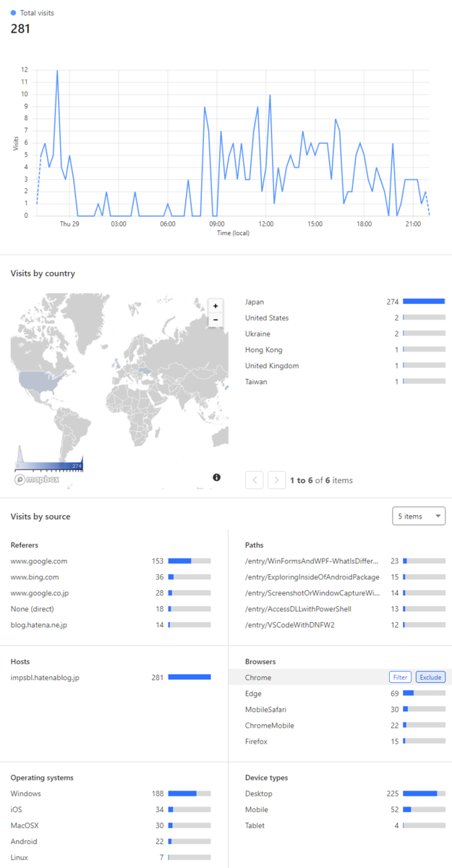Select the United Kingdom country row
This screenshot has width=452, height=868.
(345, 366)
